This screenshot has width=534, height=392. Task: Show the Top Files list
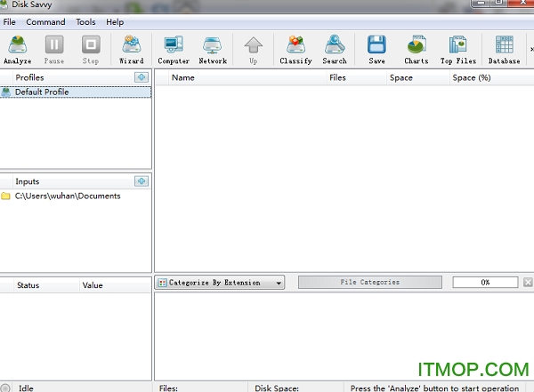coord(458,48)
